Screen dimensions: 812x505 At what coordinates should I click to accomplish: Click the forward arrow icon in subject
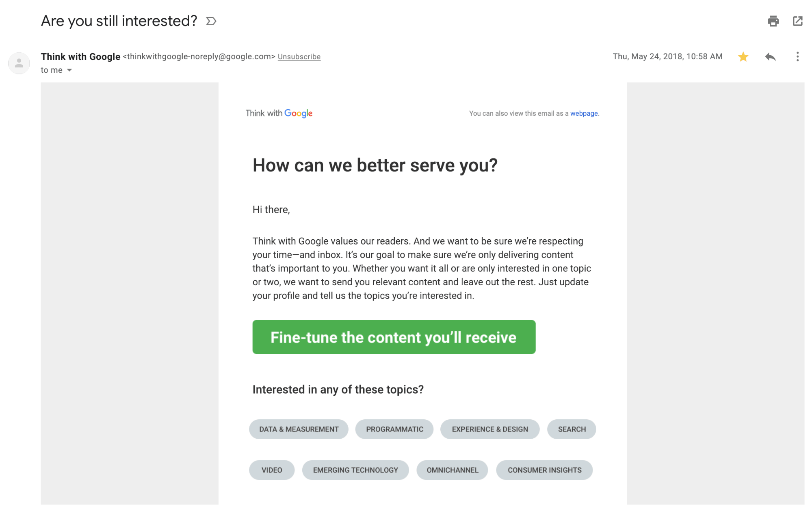(211, 21)
